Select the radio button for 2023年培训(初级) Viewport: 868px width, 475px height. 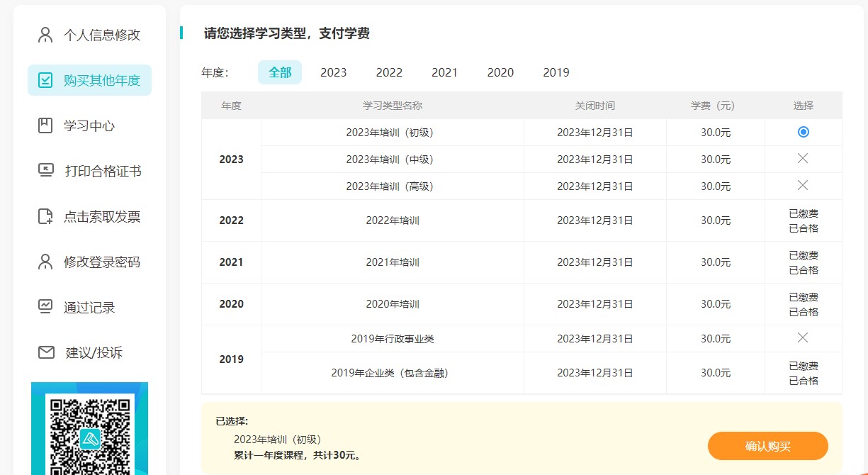pos(803,132)
